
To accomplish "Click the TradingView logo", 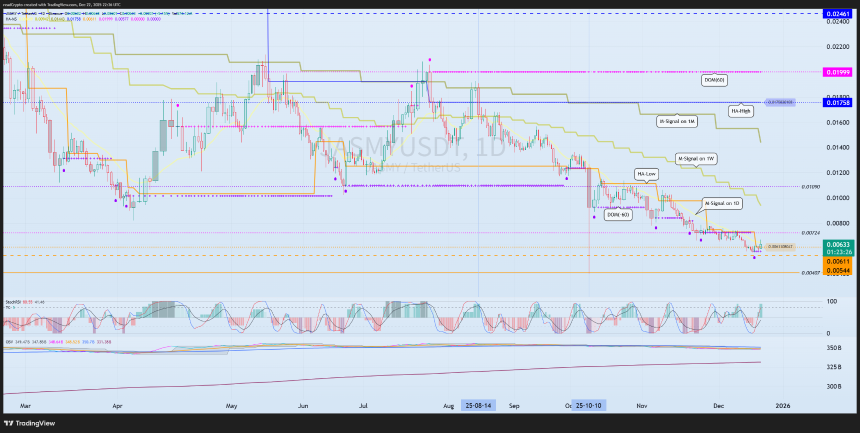I will [x=29, y=423].
